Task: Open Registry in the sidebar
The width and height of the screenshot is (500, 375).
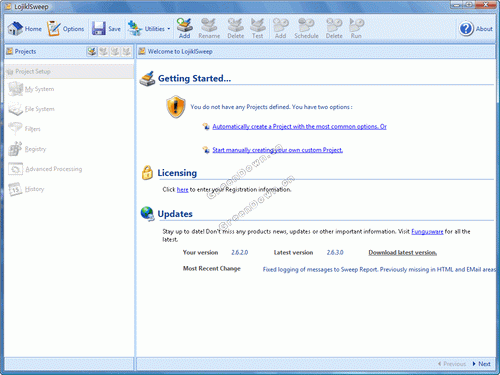Action: 27,149
